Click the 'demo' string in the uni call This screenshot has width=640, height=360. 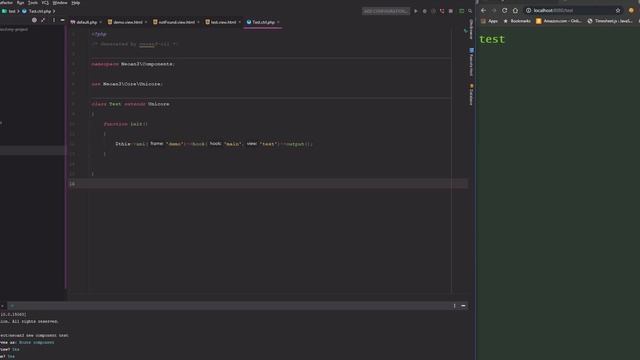click(174, 144)
